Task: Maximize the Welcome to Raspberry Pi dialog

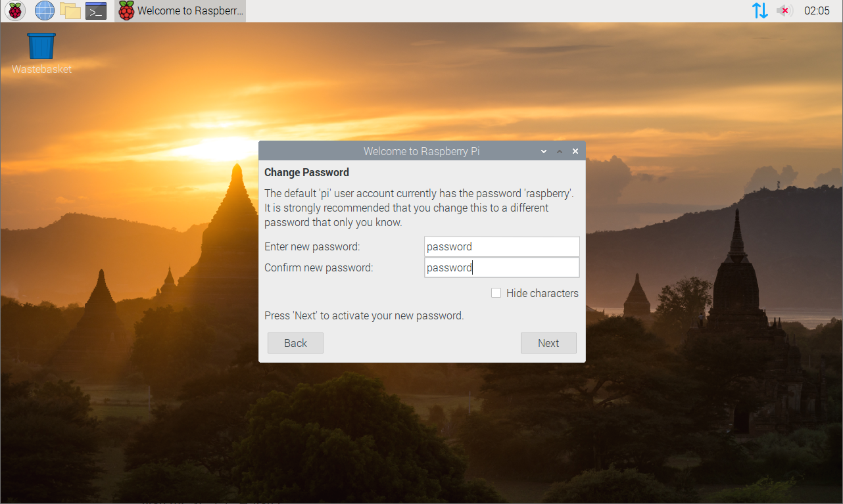Action: [560, 151]
